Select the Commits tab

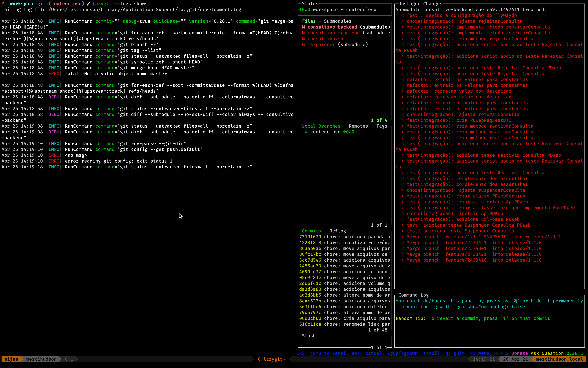coord(311,231)
